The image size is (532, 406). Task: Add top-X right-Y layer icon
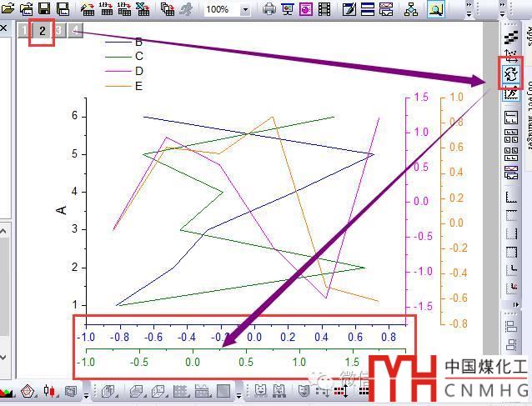click(x=511, y=252)
